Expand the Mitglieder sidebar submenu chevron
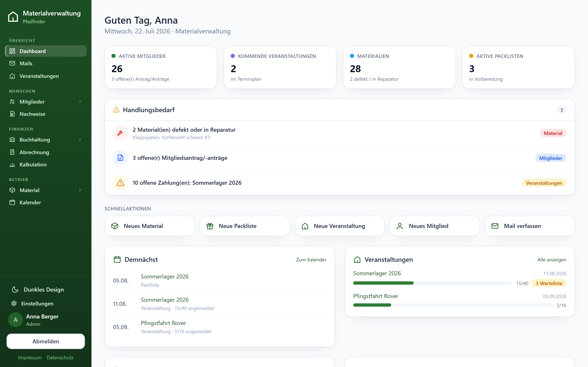 tap(80, 102)
